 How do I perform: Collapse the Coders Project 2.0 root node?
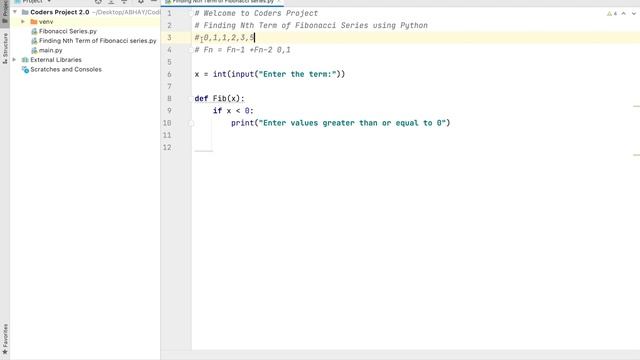[15, 12]
